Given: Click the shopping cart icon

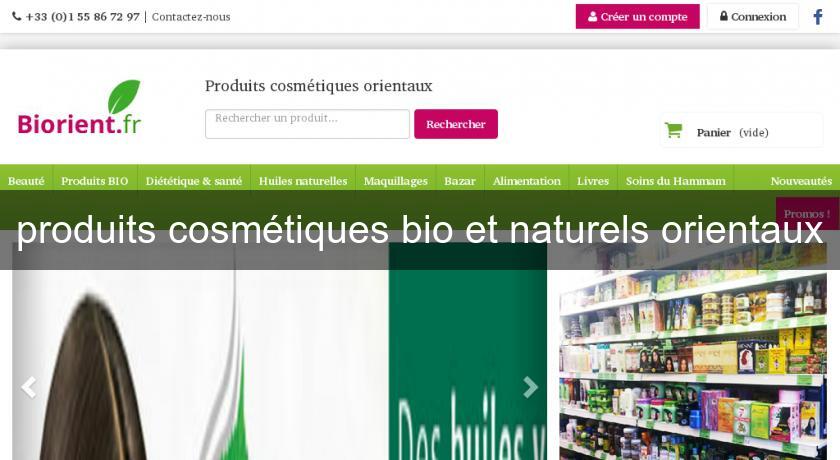Looking at the screenshot, I should 673,130.
